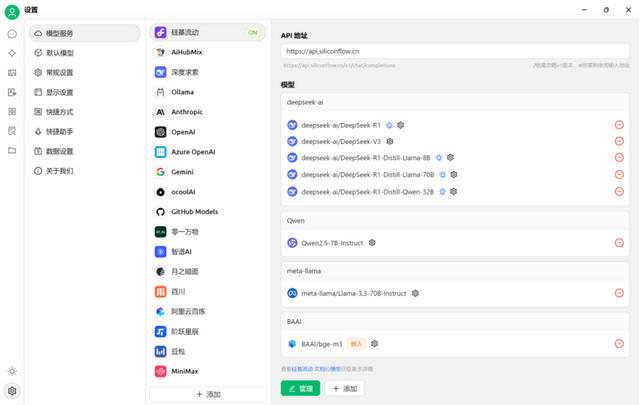Open settings gear for DeepSeek-R1-Distill-Llama-70B
The width and height of the screenshot is (640, 405).
tap(454, 174)
